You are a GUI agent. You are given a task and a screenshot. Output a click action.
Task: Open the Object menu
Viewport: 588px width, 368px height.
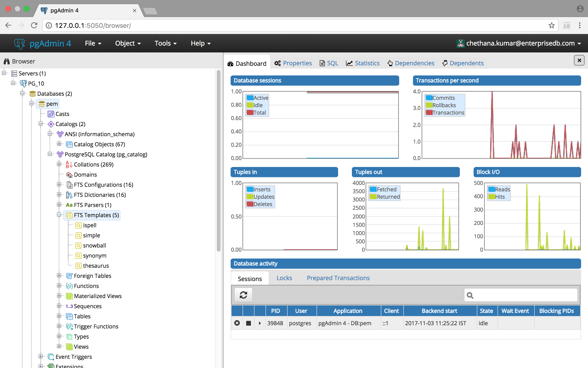click(128, 43)
